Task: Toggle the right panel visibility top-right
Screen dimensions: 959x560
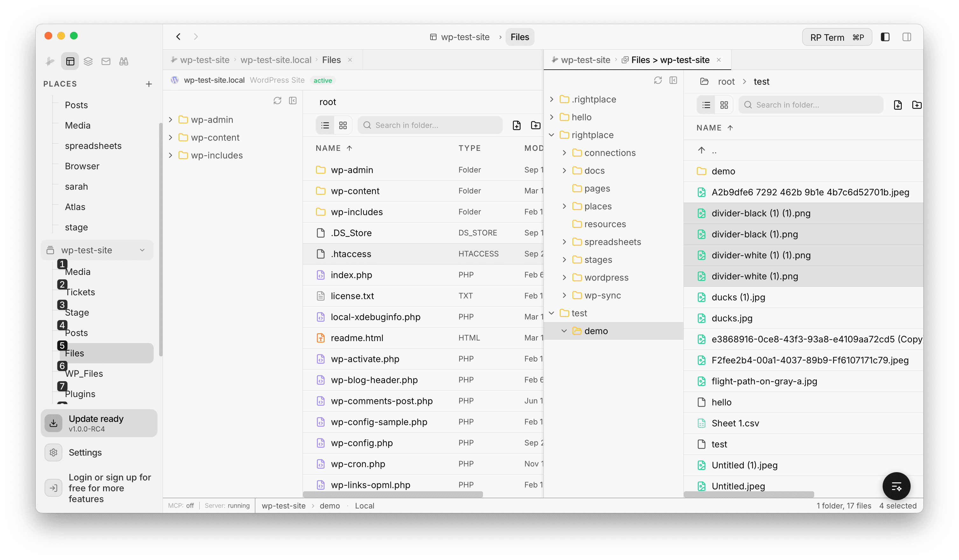Action: tap(907, 37)
